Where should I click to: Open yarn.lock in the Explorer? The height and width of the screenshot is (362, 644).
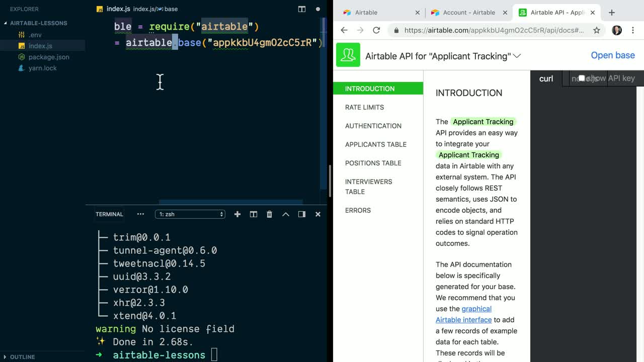tap(42, 68)
